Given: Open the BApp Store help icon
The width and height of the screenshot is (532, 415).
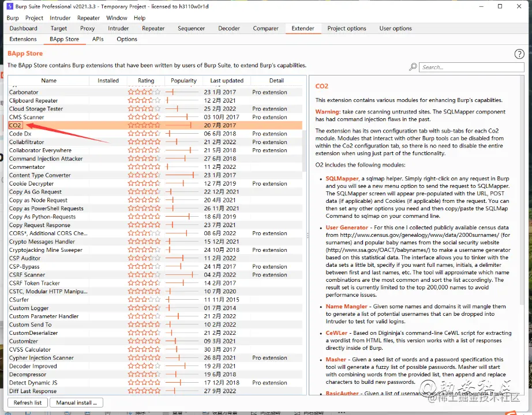Looking at the screenshot, I should pyautogui.click(x=519, y=54).
